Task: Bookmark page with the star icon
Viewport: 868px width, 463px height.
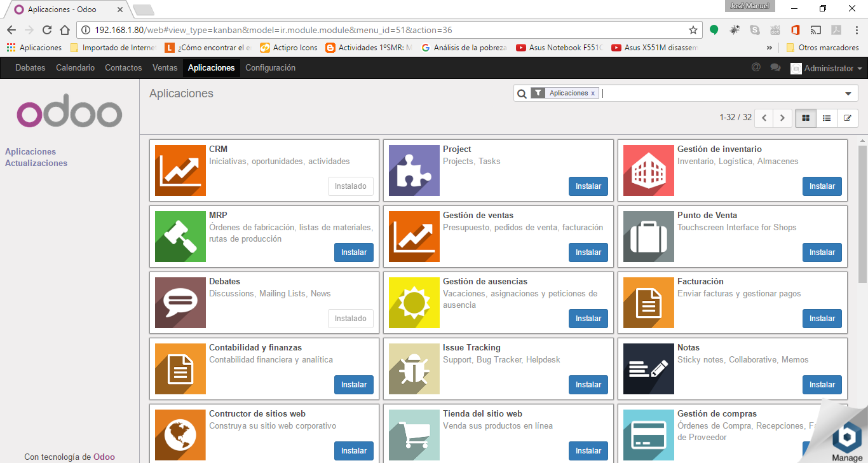Action: pyautogui.click(x=693, y=30)
